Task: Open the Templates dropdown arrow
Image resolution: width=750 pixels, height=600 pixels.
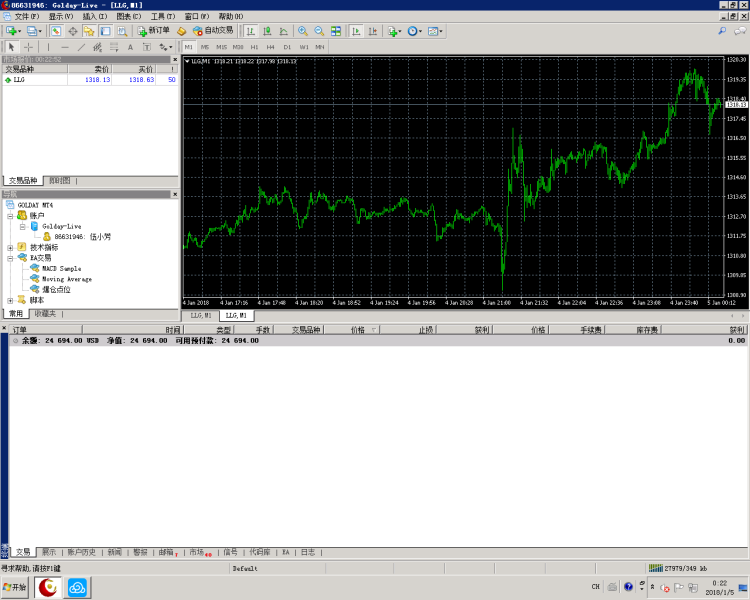Action: pos(441,32)
